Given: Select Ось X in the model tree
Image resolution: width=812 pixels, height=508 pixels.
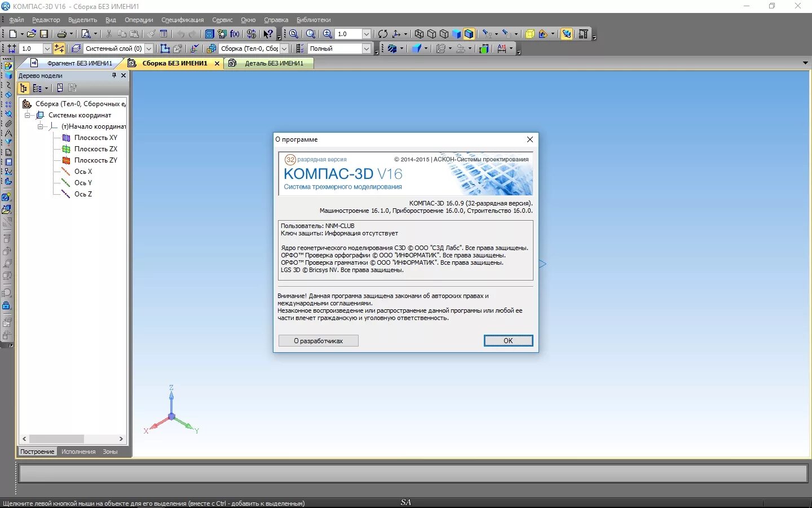Looking at the screenshot, I should [83, 172].
